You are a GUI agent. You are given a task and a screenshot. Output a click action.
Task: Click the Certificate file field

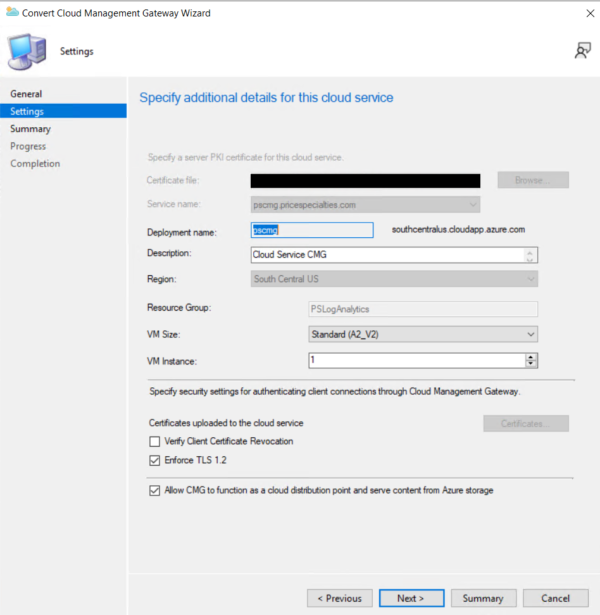[365, 181]
